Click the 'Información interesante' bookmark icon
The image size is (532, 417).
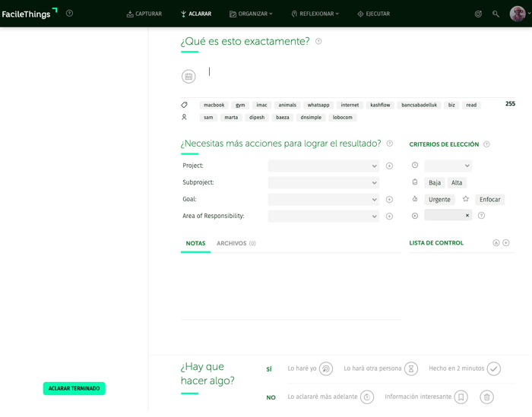coord(461,396)
